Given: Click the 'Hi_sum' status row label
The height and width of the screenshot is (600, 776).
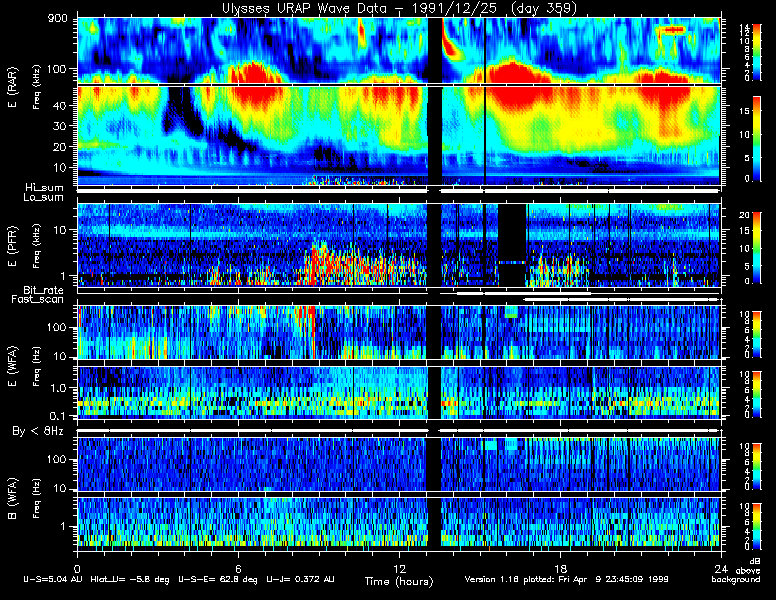Looking at the screenshot, I should coord(45,188).
